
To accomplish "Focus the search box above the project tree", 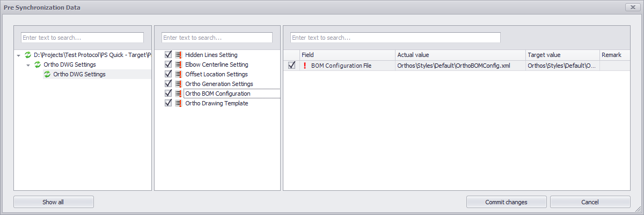I will point(83,38).
